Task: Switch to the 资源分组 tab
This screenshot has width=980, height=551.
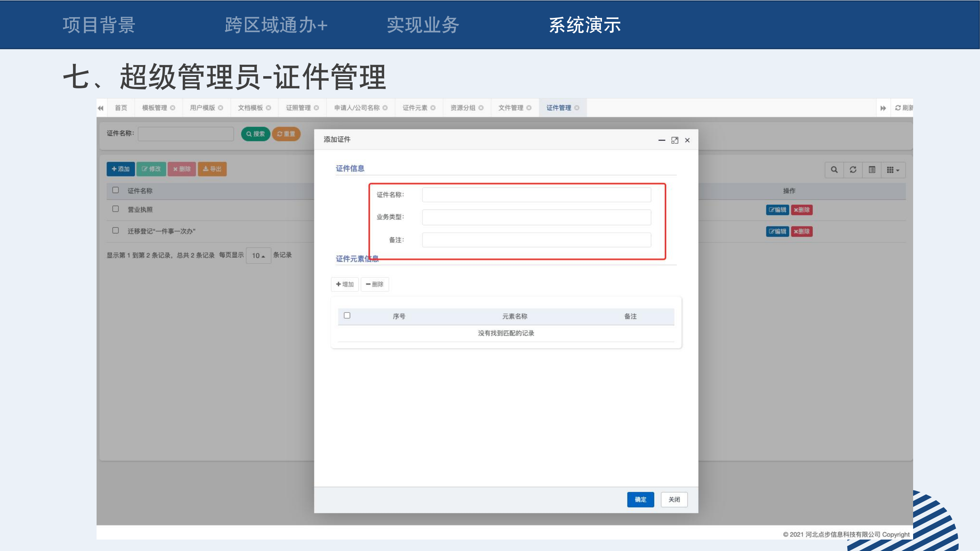Action: coord(462,108)
